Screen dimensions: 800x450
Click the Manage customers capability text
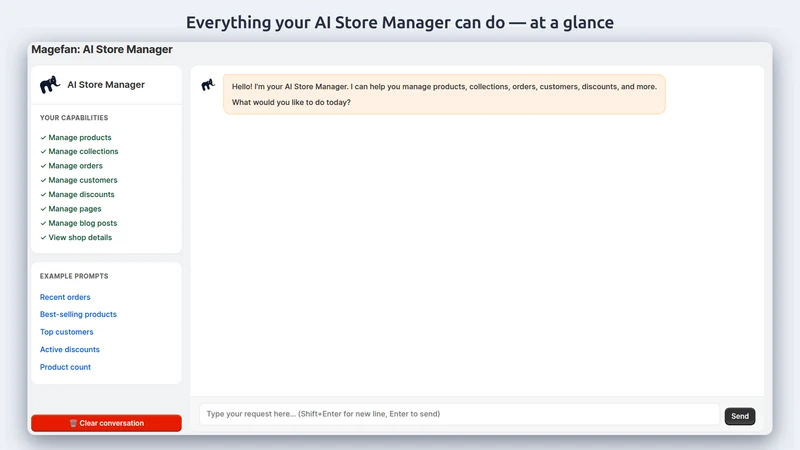[x=83, y=180]
